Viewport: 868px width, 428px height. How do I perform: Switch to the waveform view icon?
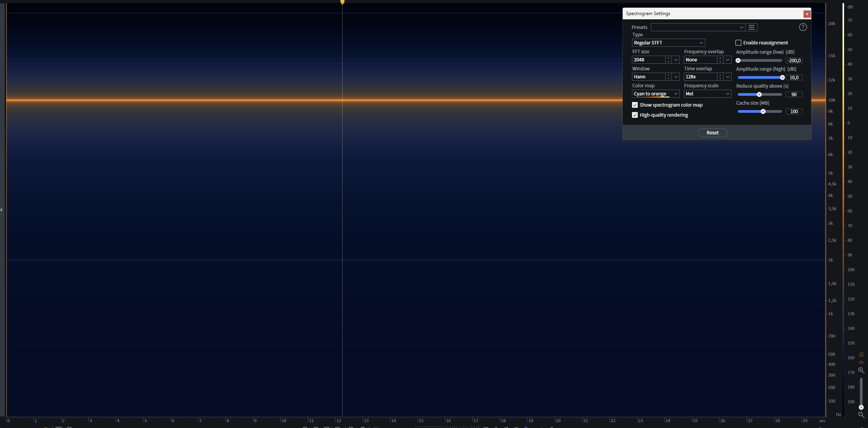click(x=861, y=362)
